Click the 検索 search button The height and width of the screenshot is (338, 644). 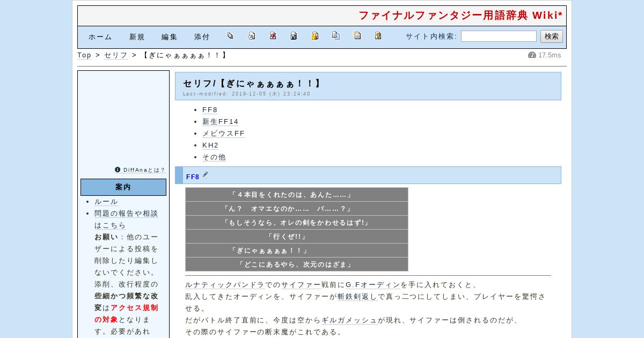click(x=552, y=36)
